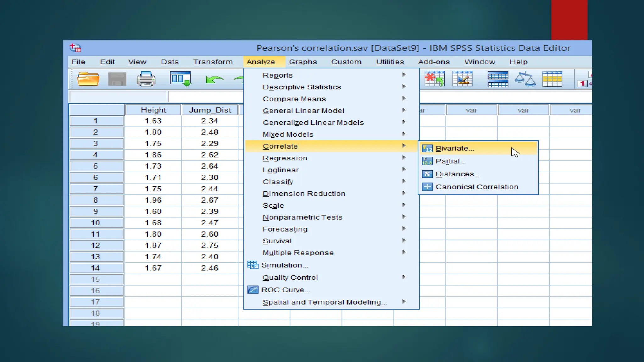644x362 pixels.
Task: Click the Open data document folder icon
Action: pyautogui.click(x=88, y=79)
